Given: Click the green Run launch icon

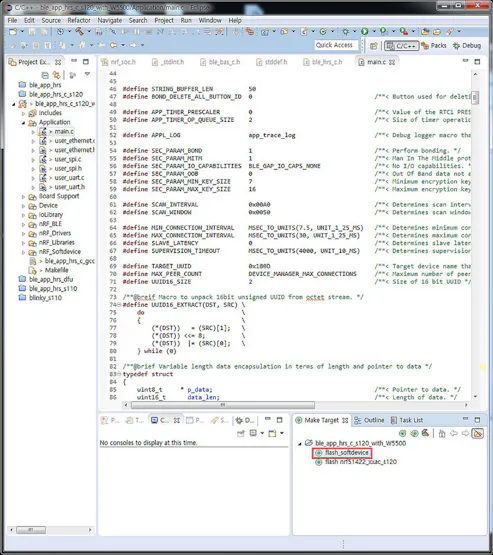Looking at the screenshot, I should point(365,32).
